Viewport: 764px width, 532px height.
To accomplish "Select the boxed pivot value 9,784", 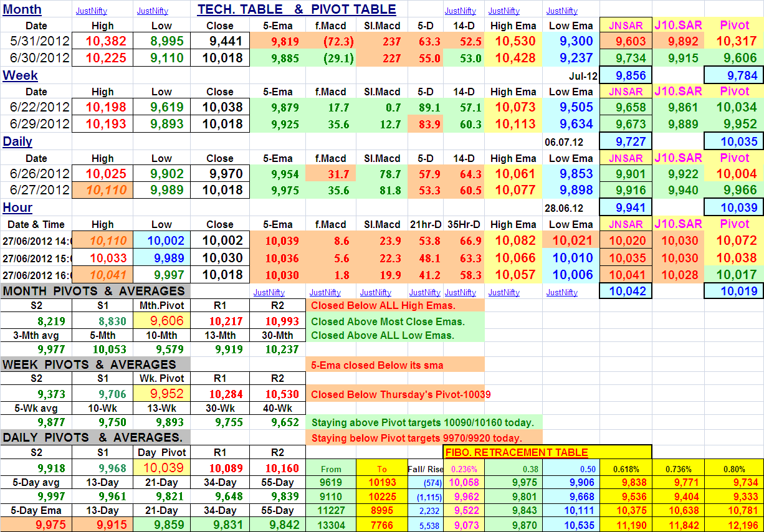I will [733, 75].
